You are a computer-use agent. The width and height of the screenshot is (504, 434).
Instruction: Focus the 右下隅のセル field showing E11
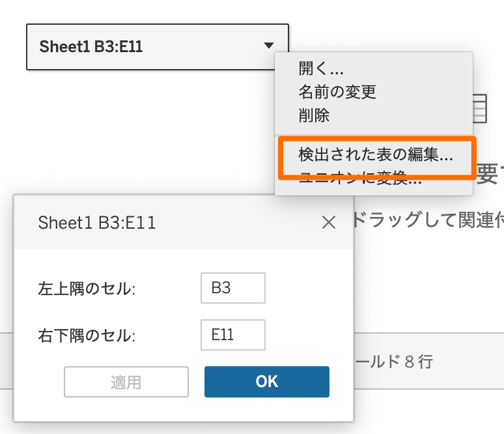[233, 335]
